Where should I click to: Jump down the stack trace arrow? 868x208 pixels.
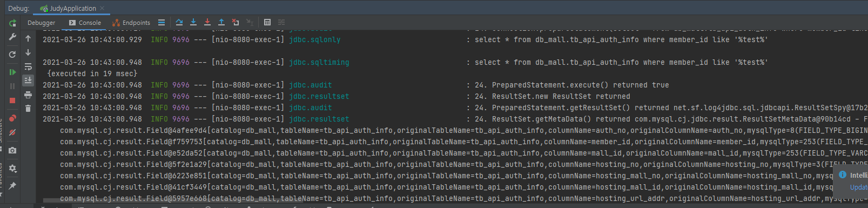click(28, 52)
